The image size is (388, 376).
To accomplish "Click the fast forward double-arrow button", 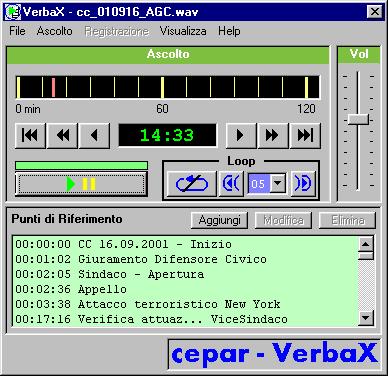I will (272, 135).
